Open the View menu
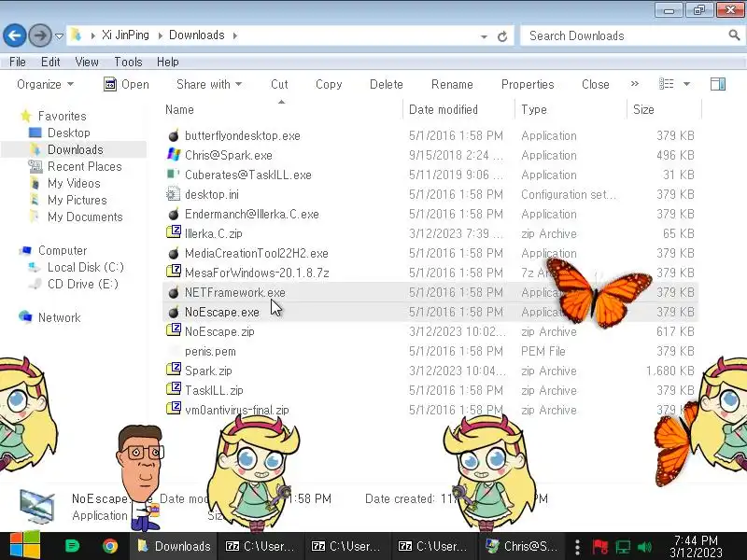 pos(87,62)
